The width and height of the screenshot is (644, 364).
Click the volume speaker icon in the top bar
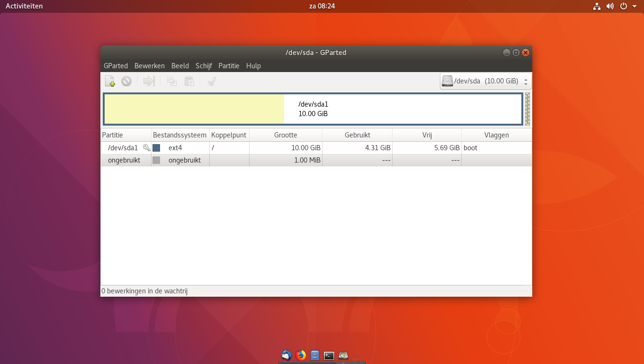610,6
